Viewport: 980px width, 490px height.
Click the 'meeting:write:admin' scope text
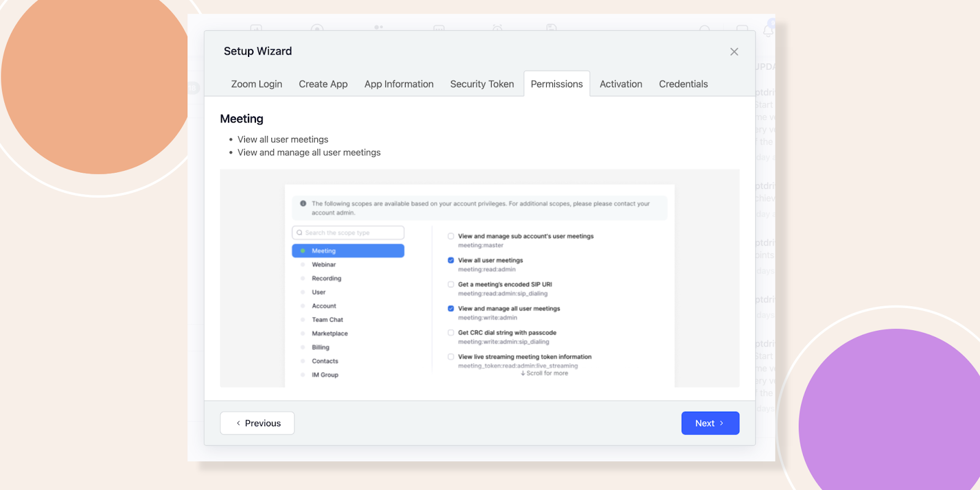(x=488, y=318)
